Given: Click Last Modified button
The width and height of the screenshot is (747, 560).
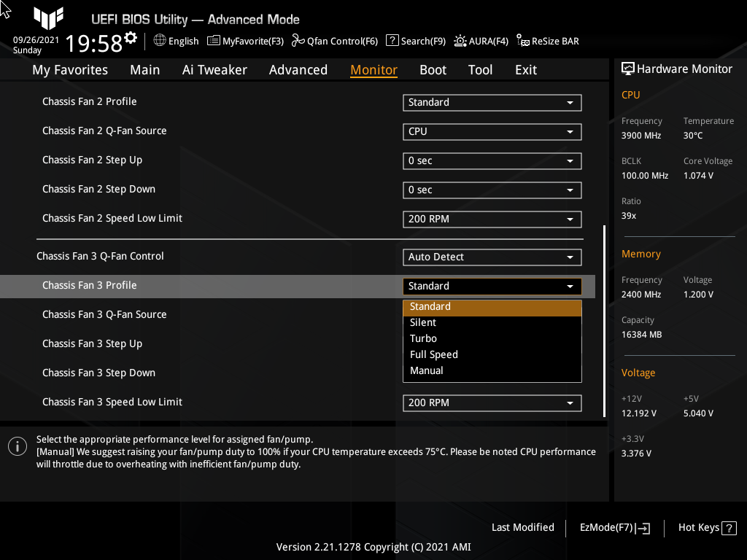Looking at the screenshot, I should (522, 528).
